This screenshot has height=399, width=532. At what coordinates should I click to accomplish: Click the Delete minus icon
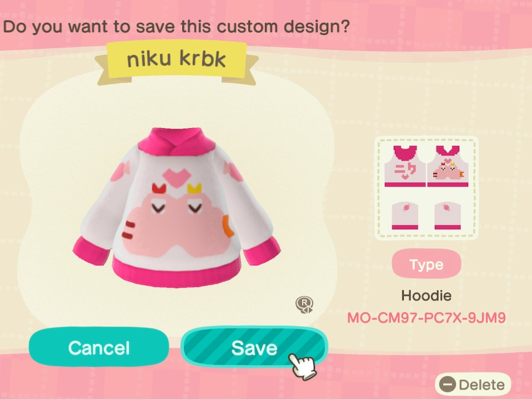(447, 385)
